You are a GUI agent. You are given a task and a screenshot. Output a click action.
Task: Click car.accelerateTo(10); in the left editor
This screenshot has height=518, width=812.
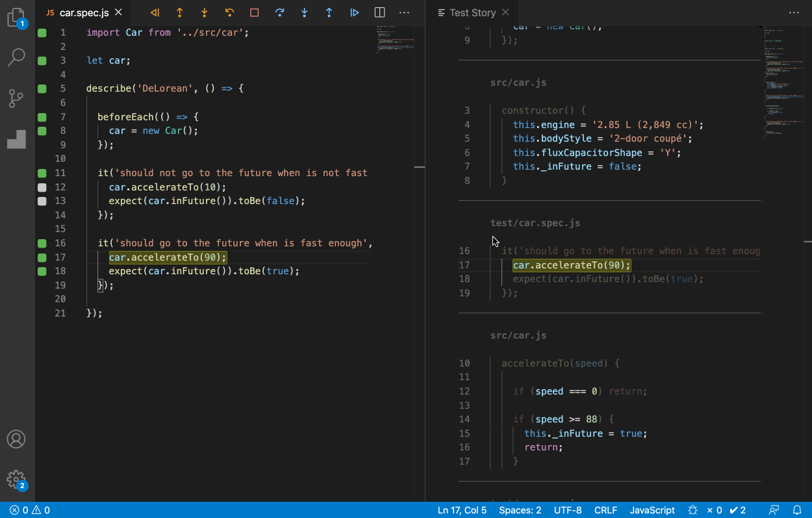(x=168, y=187)
